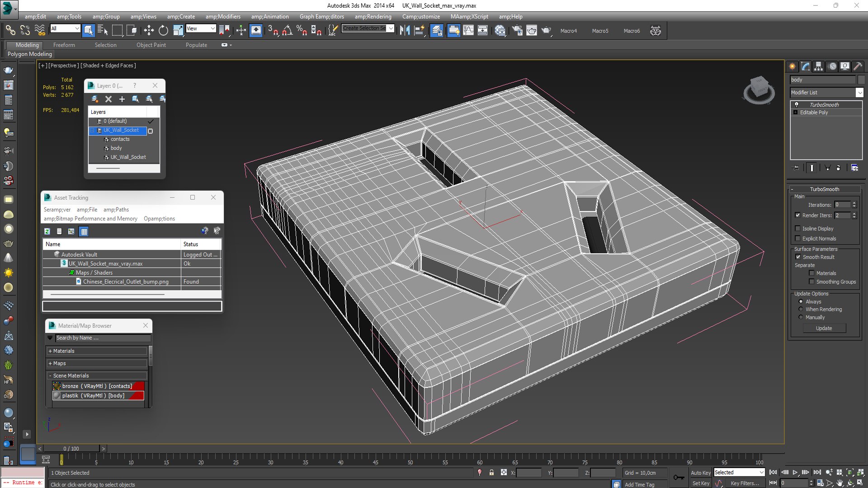
Task: Enable the Isoline Display checkbox
Action: tap(798, 229)
